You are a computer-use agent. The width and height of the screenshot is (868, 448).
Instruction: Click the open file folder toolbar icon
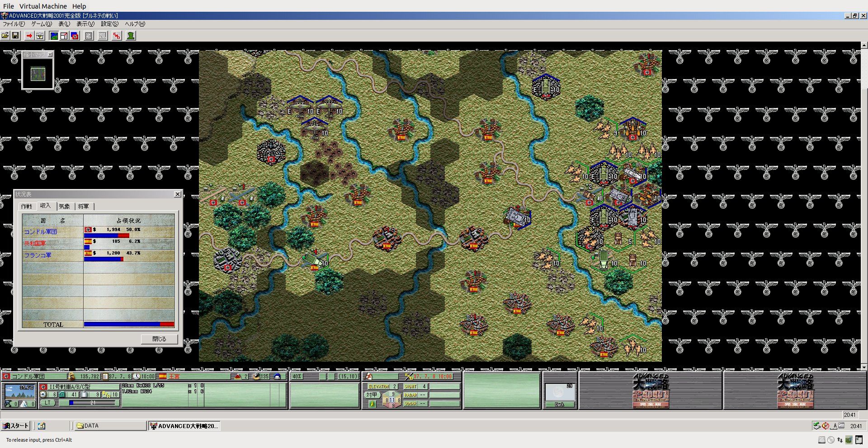point(5,36)
